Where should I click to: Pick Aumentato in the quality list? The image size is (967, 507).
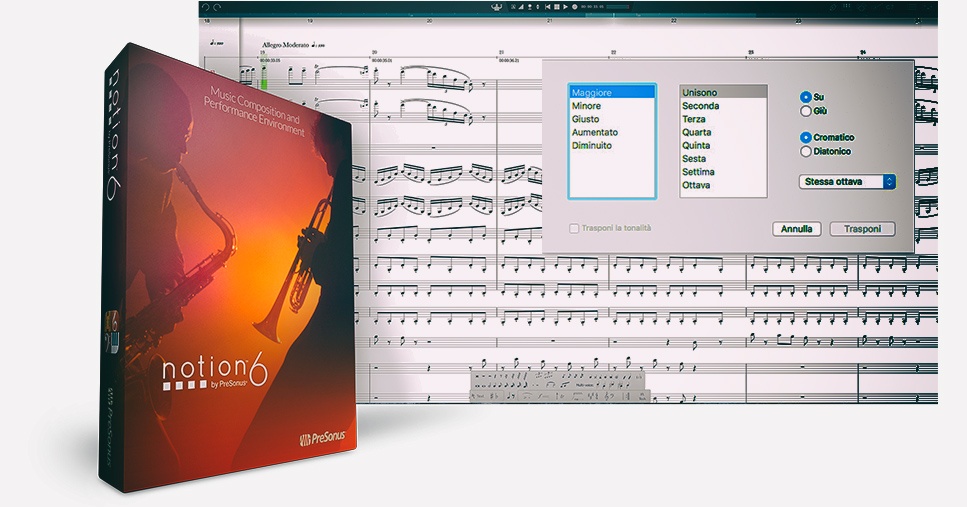(x=594, y=132)
